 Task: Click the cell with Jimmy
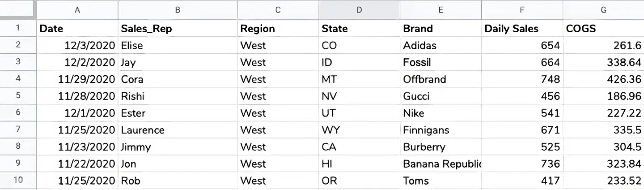[178, 147]
